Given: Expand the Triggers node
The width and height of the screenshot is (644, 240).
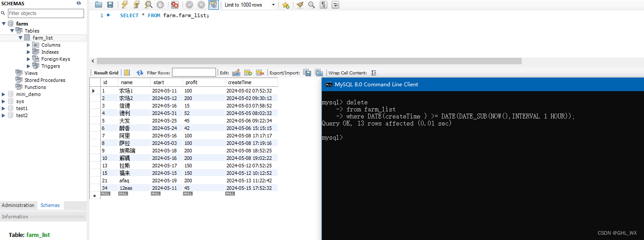Looking at the screenshot, I should 29,66.
